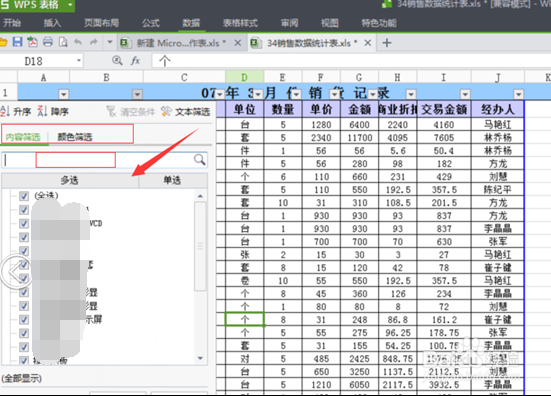Close the 34销售数据统计表.xls tab
Viewport: 551px width, 396px height.
pyautogui.click(x=368, y=43)
